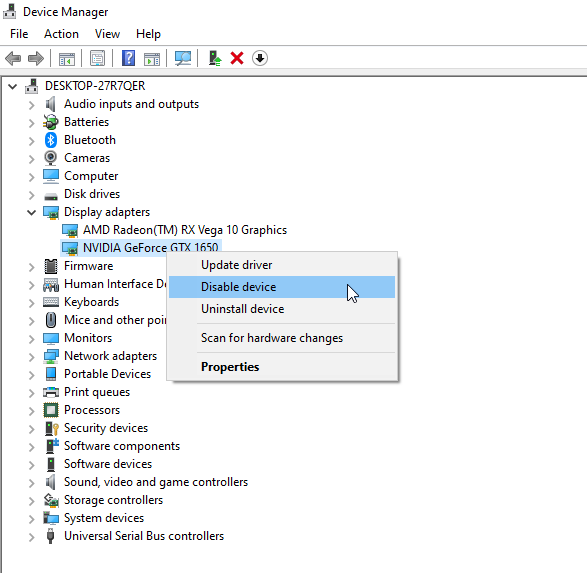
Task: Click the Batteries icon
Action: click(51, 122)
